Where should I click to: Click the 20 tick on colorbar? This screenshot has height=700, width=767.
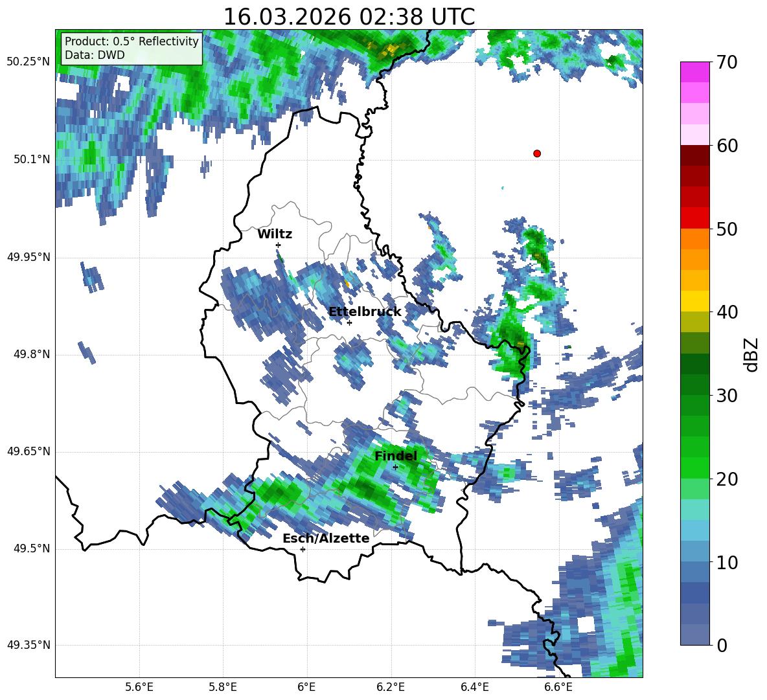click(727, 479)
